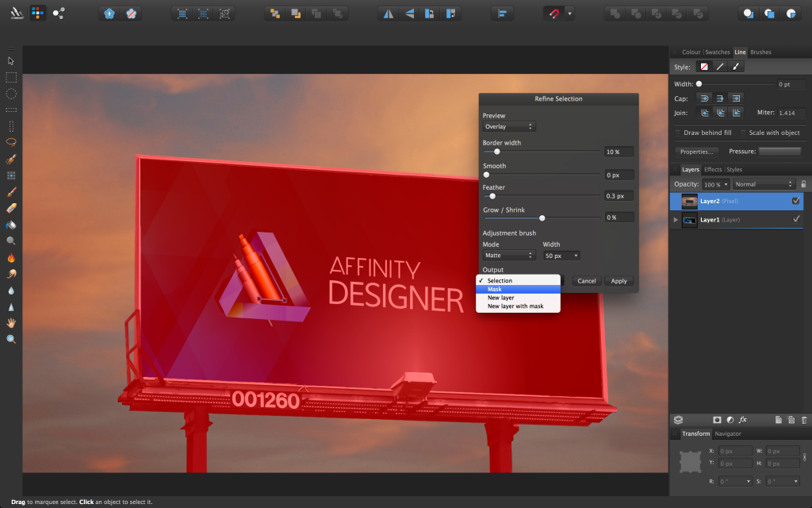Viewport: 812px width, 508px height.
Task: Click Cancel in Refine Selection dialog
Action: [587, 281]
